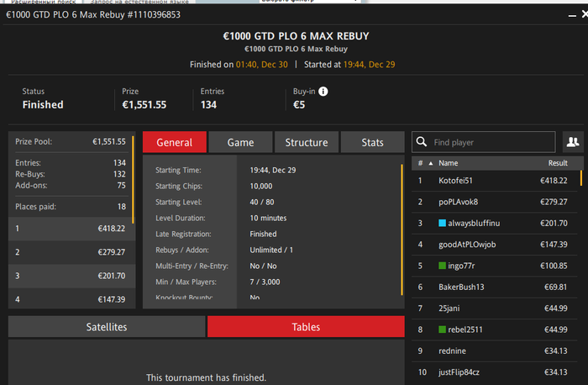Click the green flag next to ingo77r
Screen dimensions: 588x385
tap(442, 266)
